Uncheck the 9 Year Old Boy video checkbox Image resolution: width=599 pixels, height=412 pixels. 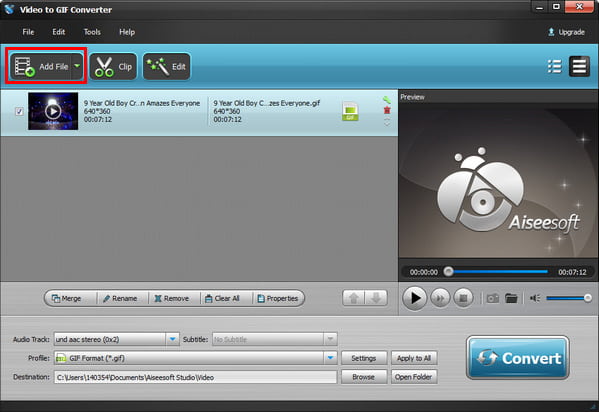[19, 111]
